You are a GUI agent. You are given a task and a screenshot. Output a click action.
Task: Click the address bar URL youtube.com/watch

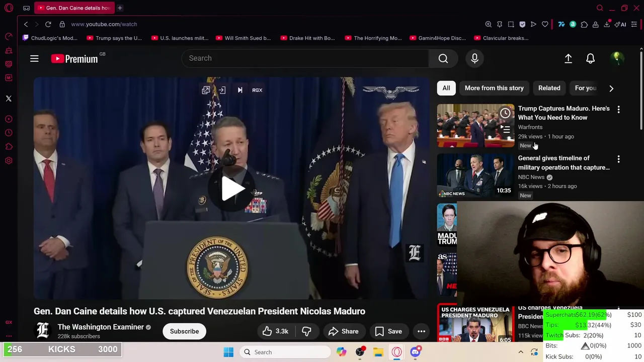click(x=104, y=24)
